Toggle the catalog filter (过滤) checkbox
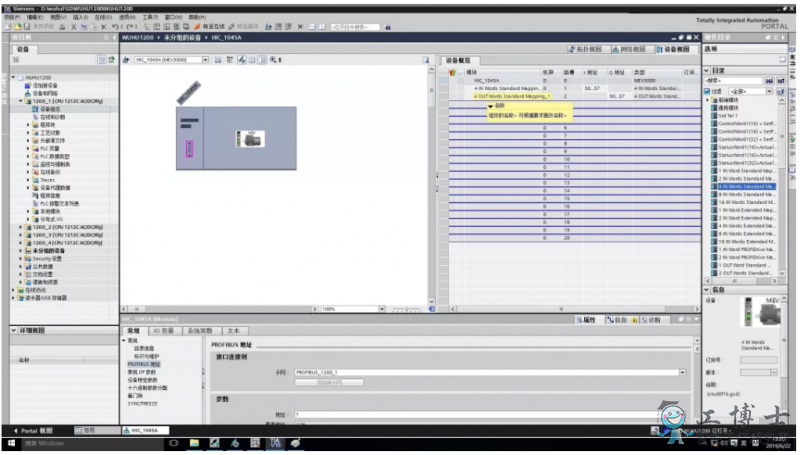Viewport: 800px width, 455px height. coord(707,91)
